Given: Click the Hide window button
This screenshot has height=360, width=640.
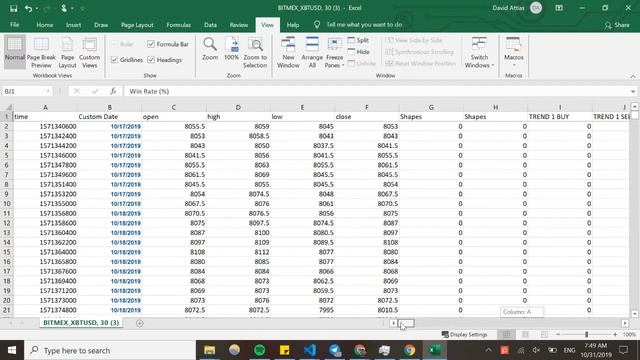Looking at the screenshot, I should (x=358, y=52).
